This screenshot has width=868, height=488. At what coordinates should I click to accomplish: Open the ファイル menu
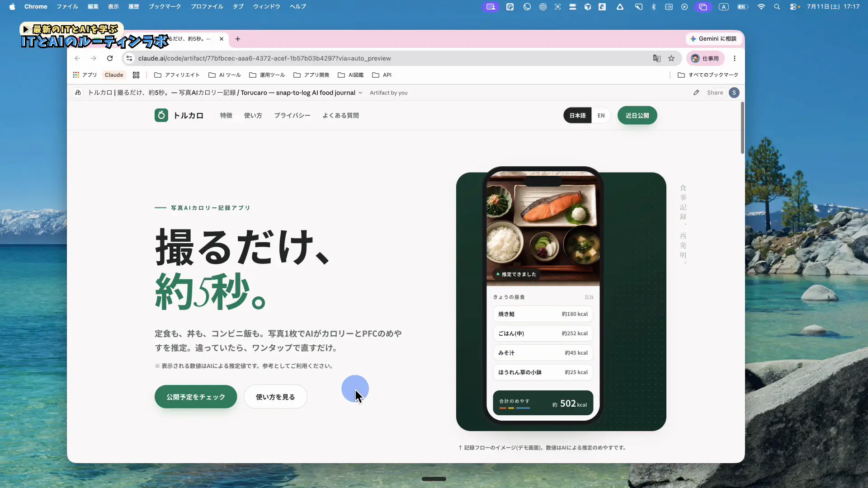point(67,7)
